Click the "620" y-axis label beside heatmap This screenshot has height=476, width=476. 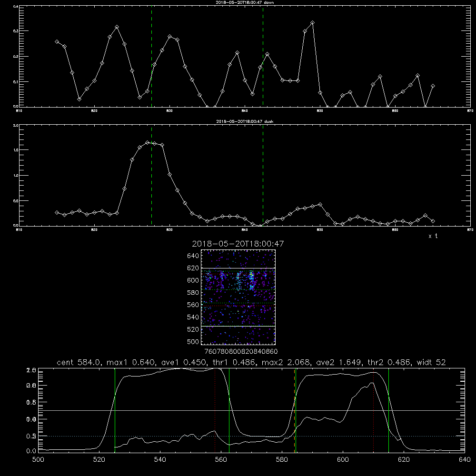[x=193, y=268]
